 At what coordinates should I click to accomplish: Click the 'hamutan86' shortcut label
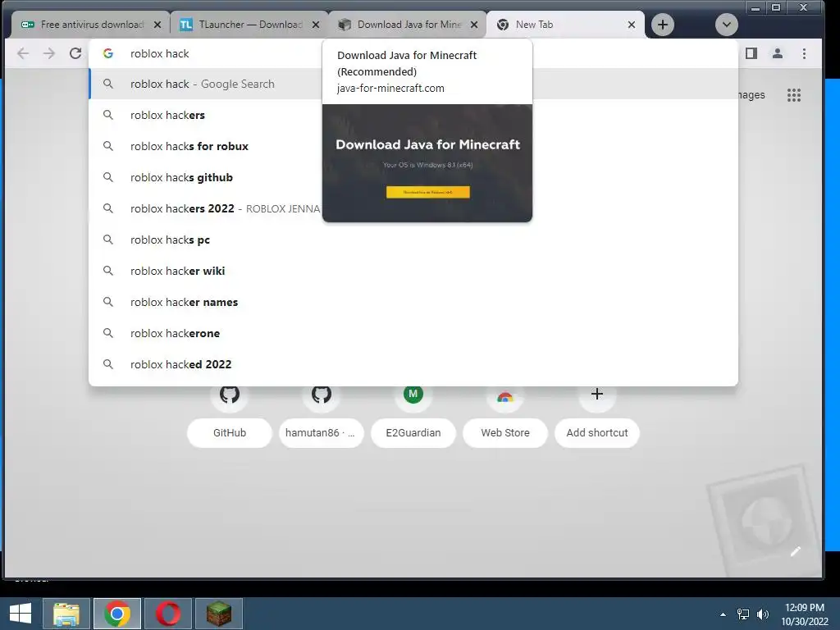click(x=320, y=433)
